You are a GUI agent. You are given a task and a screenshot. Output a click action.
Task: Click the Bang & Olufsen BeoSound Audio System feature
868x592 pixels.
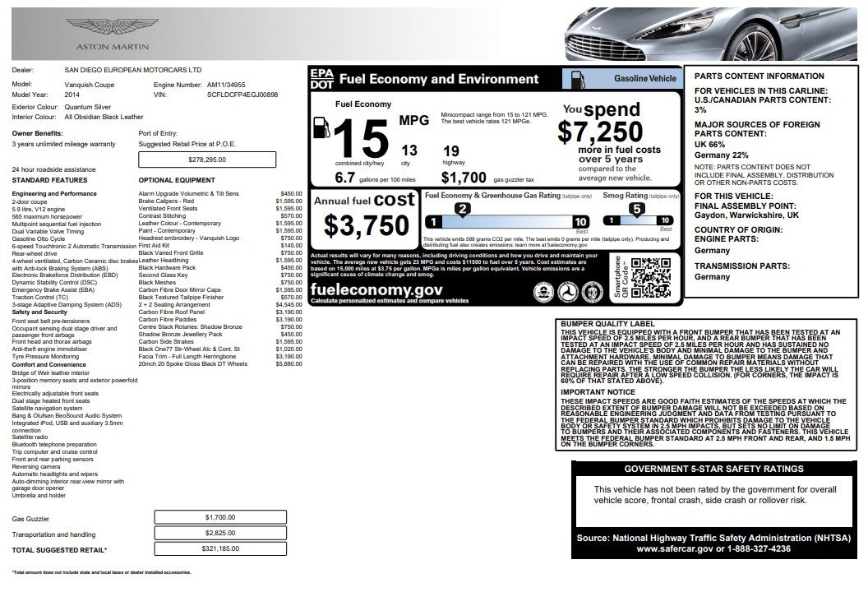pos(67,415)
